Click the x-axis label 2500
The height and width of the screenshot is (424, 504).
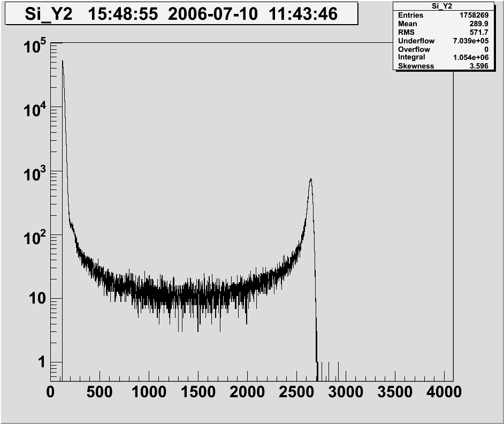296,392
